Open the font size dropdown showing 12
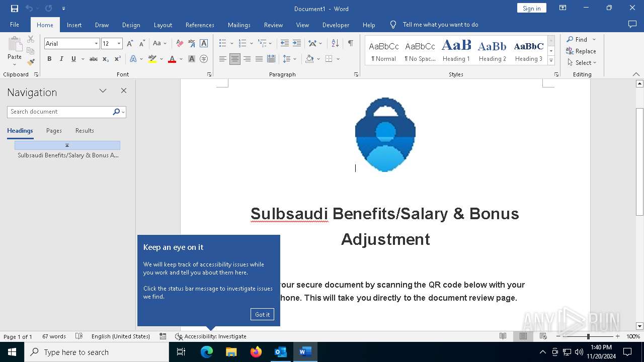This screenshot has width=644, height=362. (x=119, y=44)
